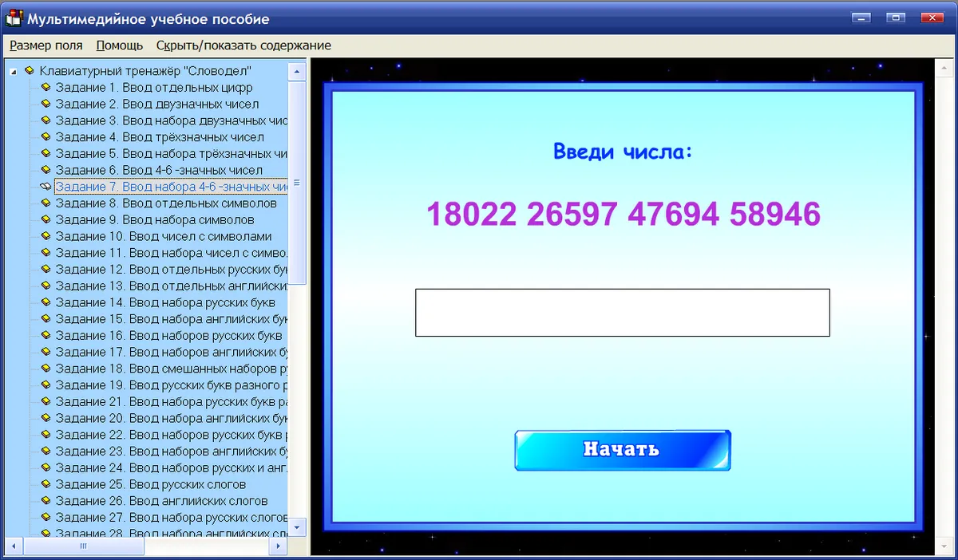Click the Введи числа: heading
This screenshot has height=560, width=958.
623,151
